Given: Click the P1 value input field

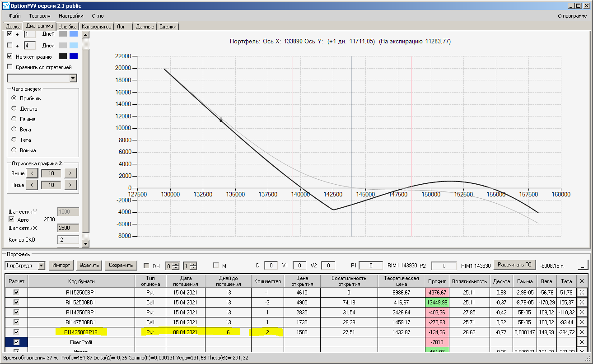Looking at the screenshot, I should (x=371, y=265).
